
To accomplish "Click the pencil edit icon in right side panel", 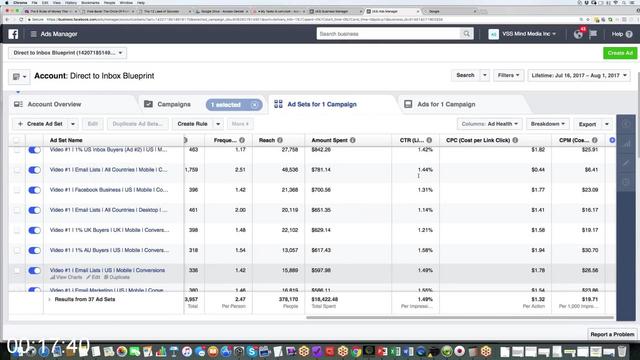I will (x=626, y=163).
